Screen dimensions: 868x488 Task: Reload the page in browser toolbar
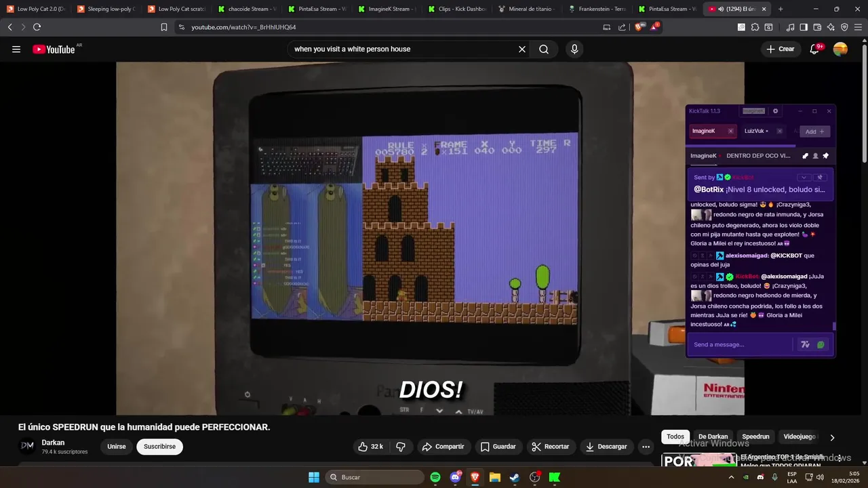coord(37,27)
